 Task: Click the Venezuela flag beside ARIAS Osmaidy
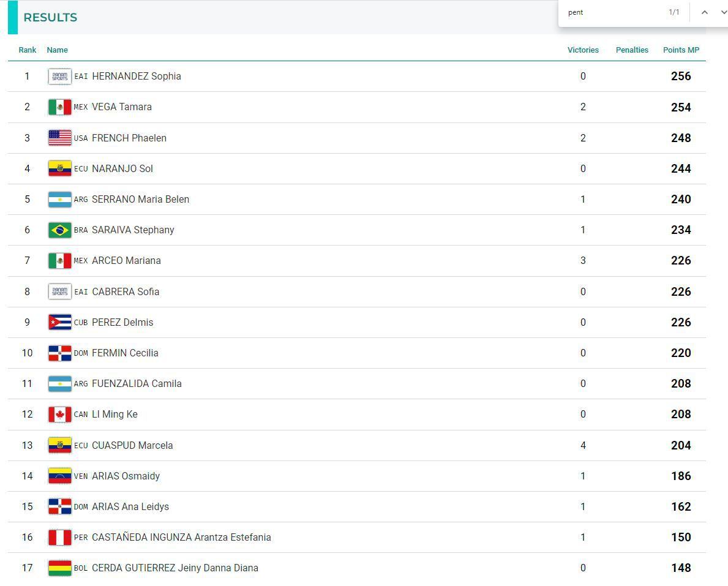tap(60, 476)
